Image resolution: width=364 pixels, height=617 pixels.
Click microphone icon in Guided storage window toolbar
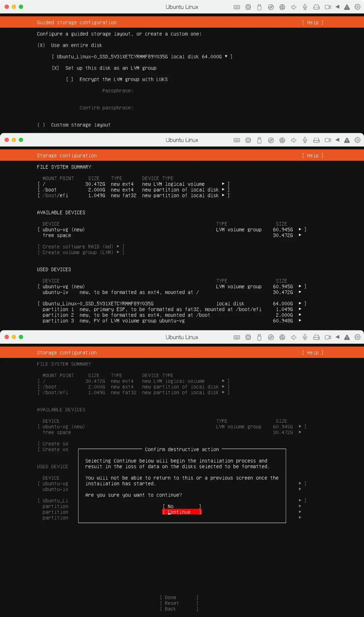[x=305, y=7]
